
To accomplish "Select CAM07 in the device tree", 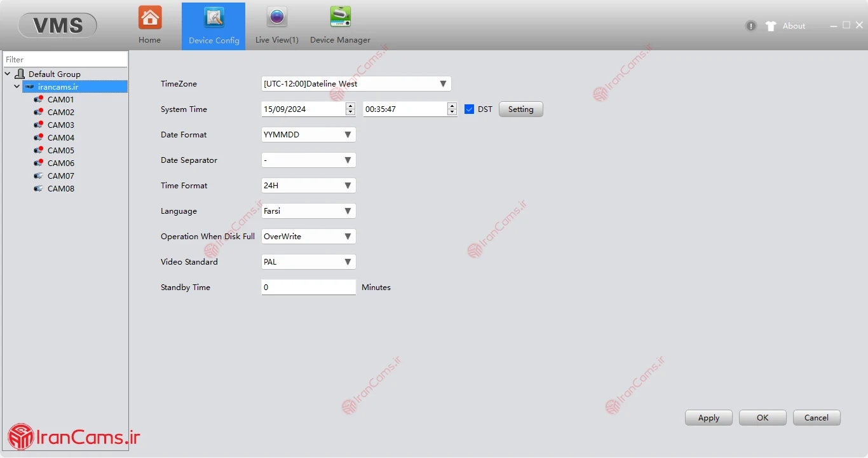I will pos(61,176).
